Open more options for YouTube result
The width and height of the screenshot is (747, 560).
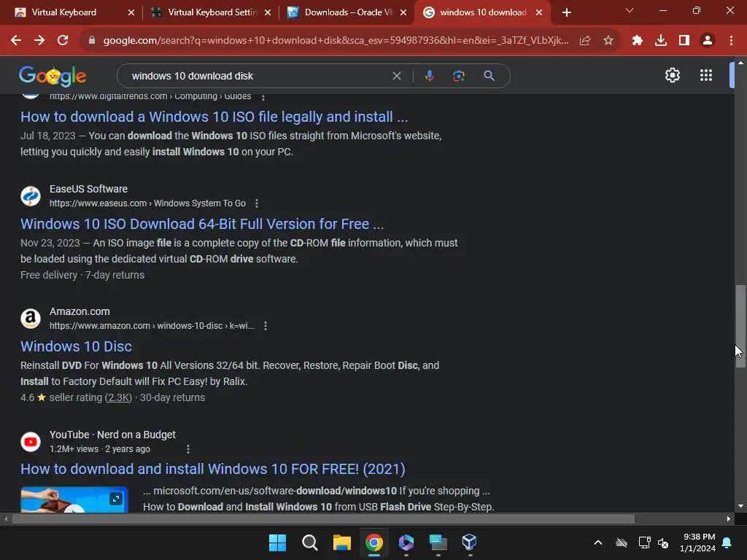[188, 449]
